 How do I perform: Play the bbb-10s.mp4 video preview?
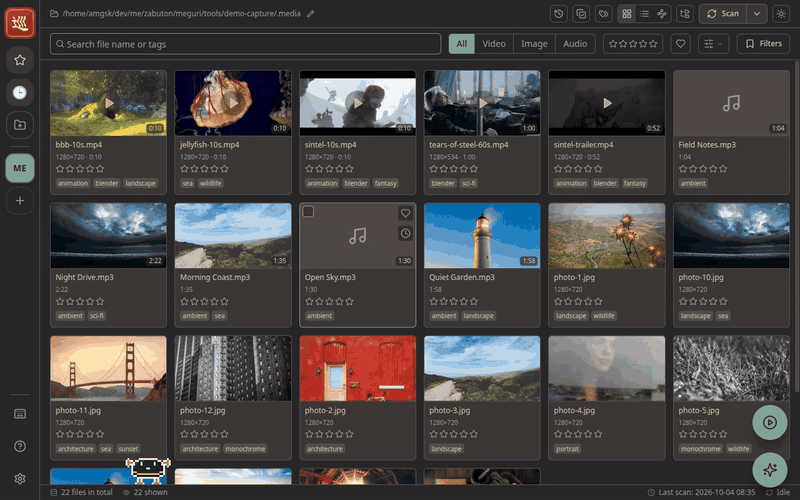coord(109,103)
